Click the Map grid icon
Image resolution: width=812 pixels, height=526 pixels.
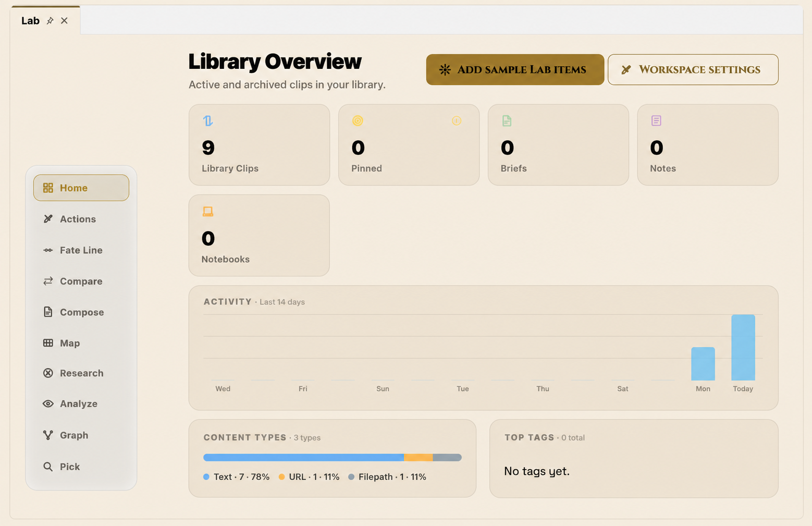tap(48, 343)
